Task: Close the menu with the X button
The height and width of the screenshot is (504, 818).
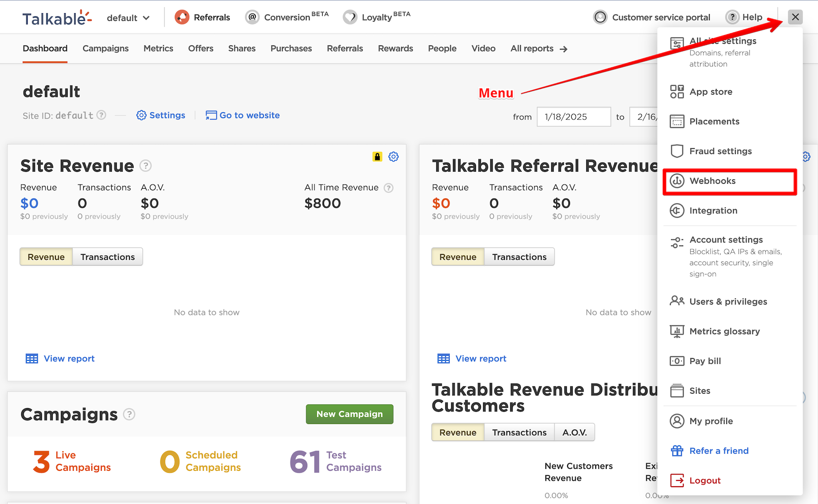Action: [x=795, y=17]
